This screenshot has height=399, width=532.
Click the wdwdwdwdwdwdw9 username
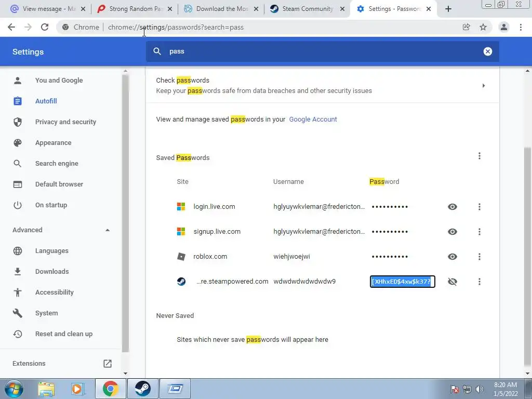[304, 282]
